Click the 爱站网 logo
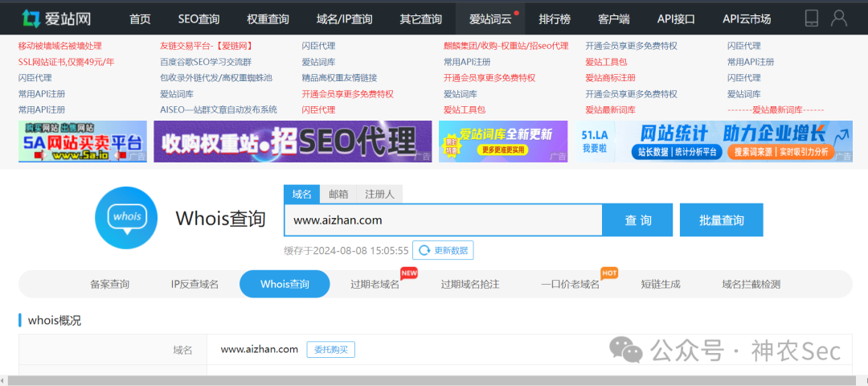 [x=56, y=18]
